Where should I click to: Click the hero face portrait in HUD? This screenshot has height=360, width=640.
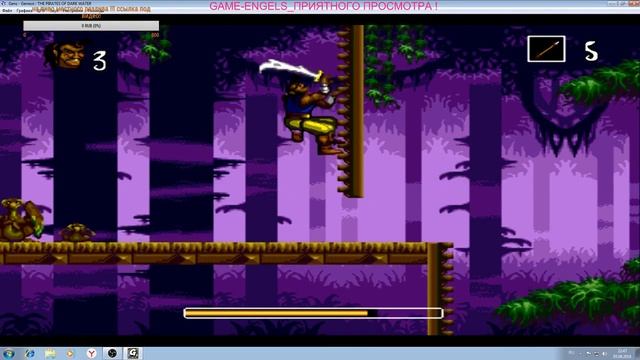click(65, 55)
